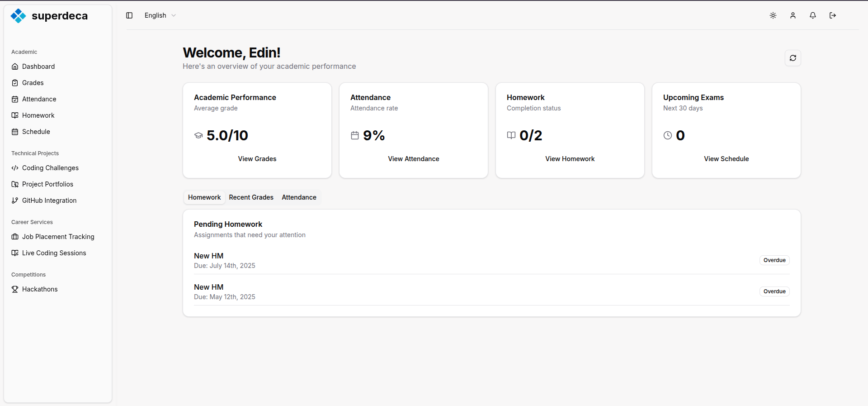Screen dimensions: 868x406
Task: Click the Dashboard home icon in sidebar
Action: tap(15, 67)
